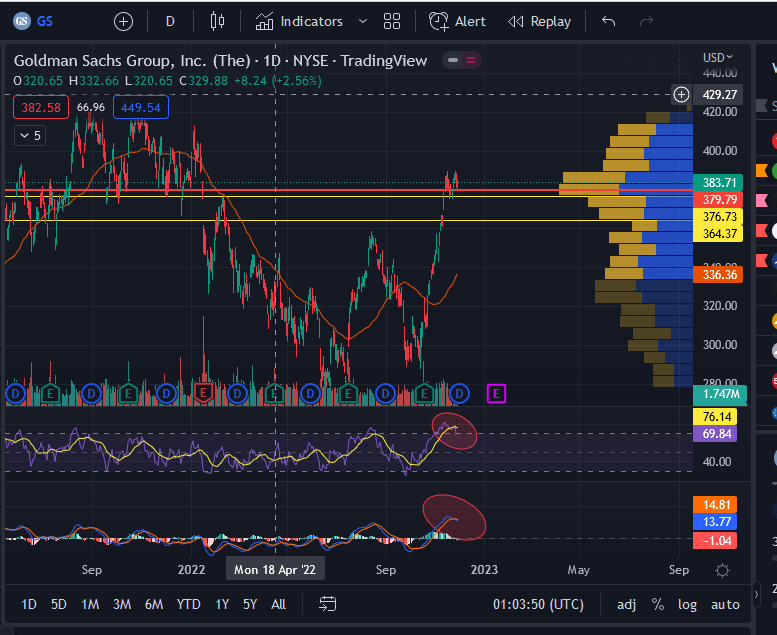Click the yellow 76.14 RSI label
The width and height of the screenshot is (777, 635).
pyautogui.click(x=715, y=416)
